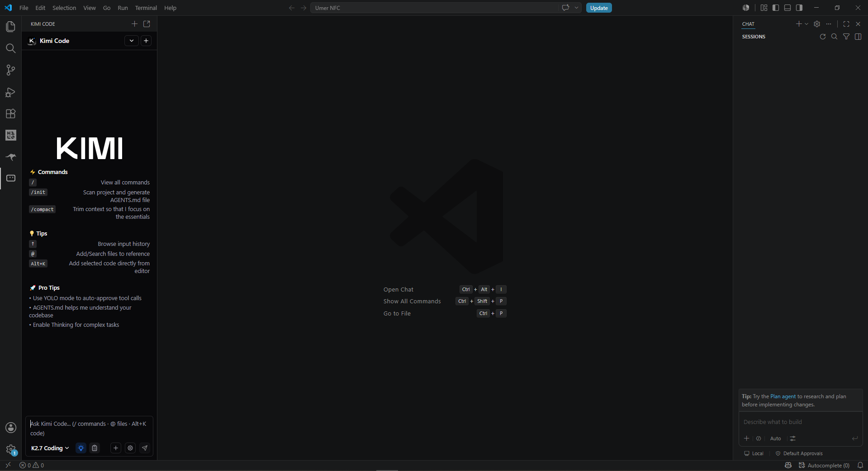Image resolution: width=868 pixels, height=471 pixels.
Task: Click the /init command chip
Action: (x=38, y=192)
